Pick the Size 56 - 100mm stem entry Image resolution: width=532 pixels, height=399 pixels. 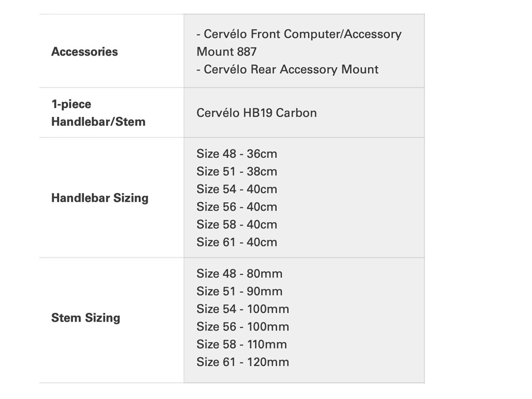tap(243, 327)
